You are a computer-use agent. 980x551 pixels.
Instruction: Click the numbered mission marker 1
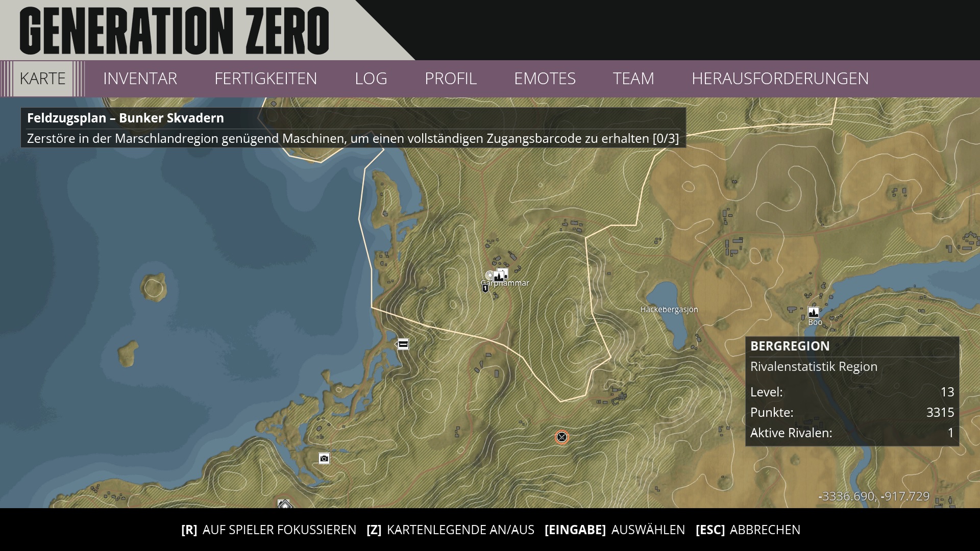[485, 288]
